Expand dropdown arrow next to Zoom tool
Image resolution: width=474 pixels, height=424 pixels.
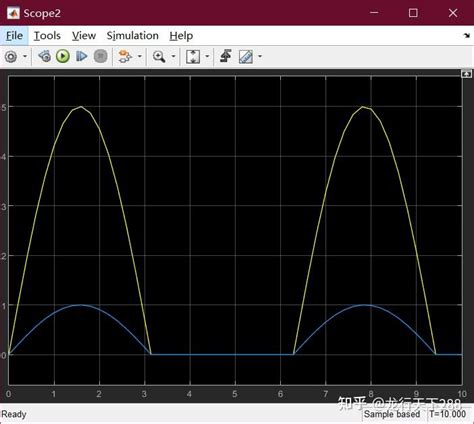173,56
